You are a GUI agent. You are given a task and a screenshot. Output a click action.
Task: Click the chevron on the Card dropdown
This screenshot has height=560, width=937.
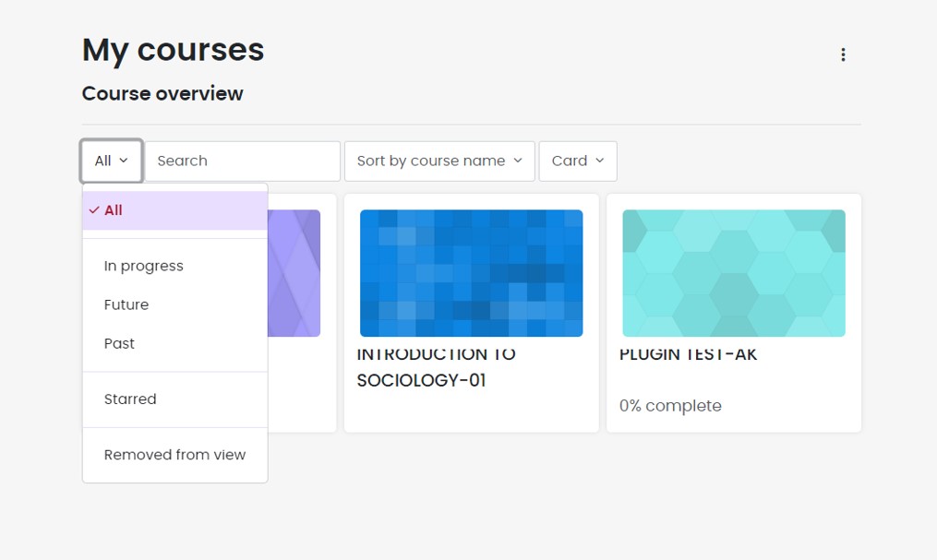598,161
